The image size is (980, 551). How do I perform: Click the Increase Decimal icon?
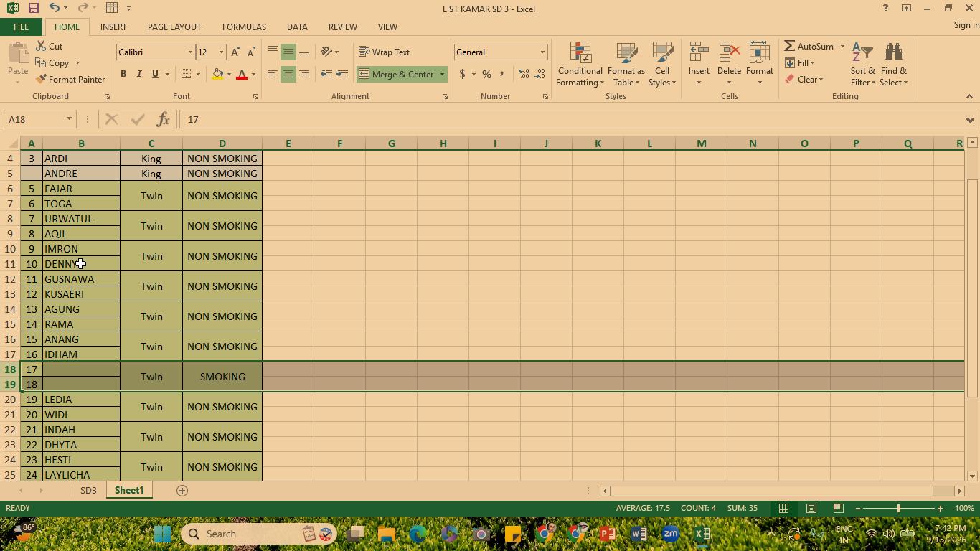click(524, 74)
